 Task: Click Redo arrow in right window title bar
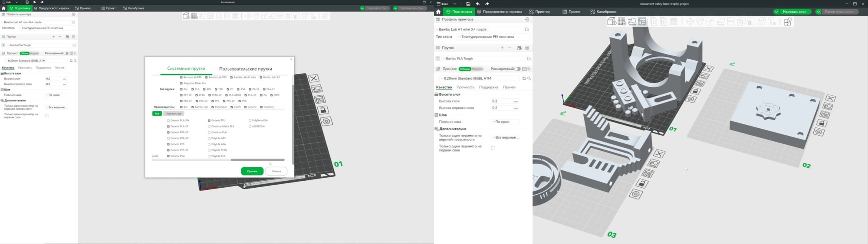pos(487,3)
